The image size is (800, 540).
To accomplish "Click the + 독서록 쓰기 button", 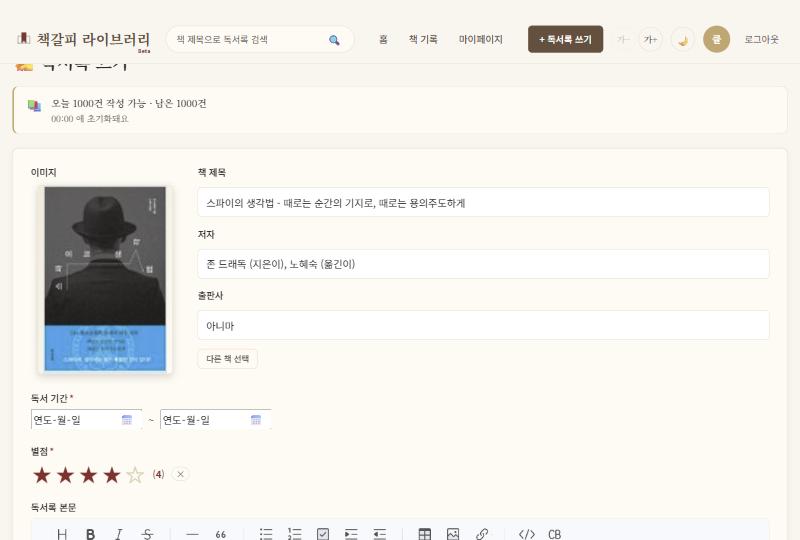I will click(565, 39).
